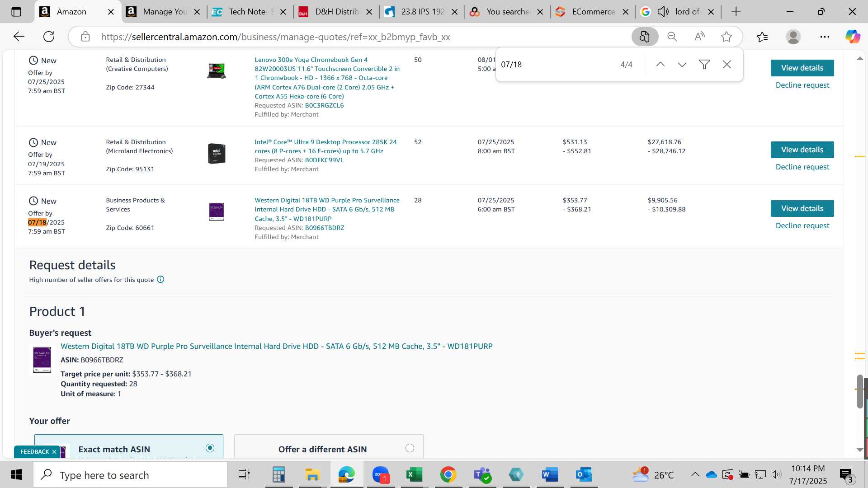Click the scrollbar down arrow
868x488 pixels.
coord(860,450)
